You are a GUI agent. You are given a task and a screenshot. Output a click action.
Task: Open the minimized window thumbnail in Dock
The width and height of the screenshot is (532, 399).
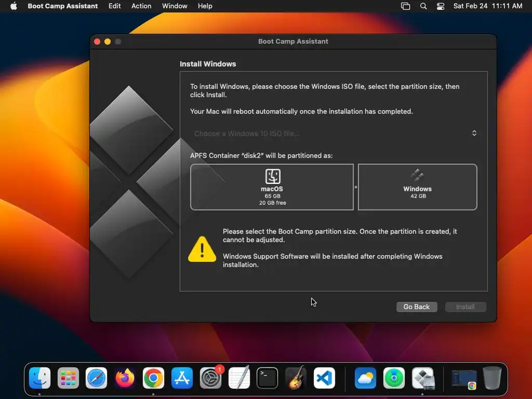point(464,379)
